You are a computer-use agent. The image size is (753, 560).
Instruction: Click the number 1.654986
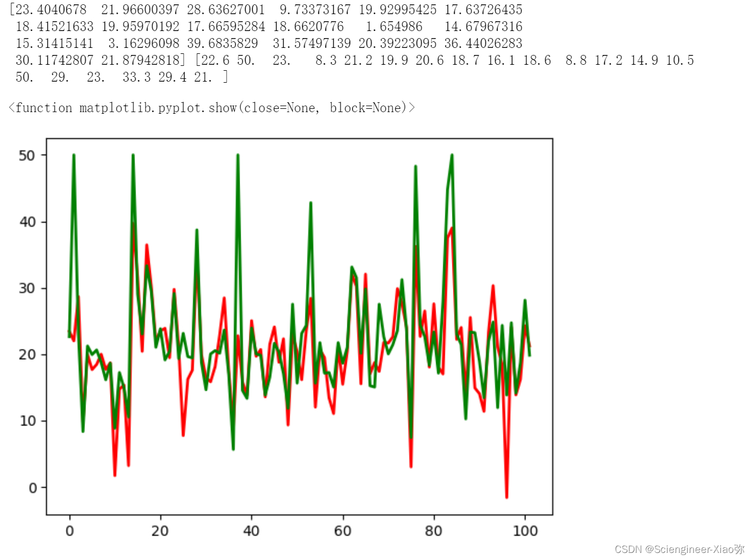pyautogui.click(x=394, y=27)
